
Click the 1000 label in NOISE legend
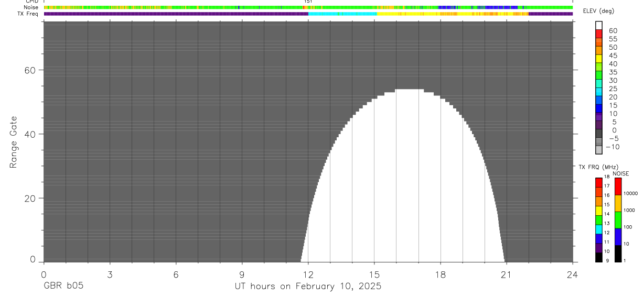click(629, 210)
